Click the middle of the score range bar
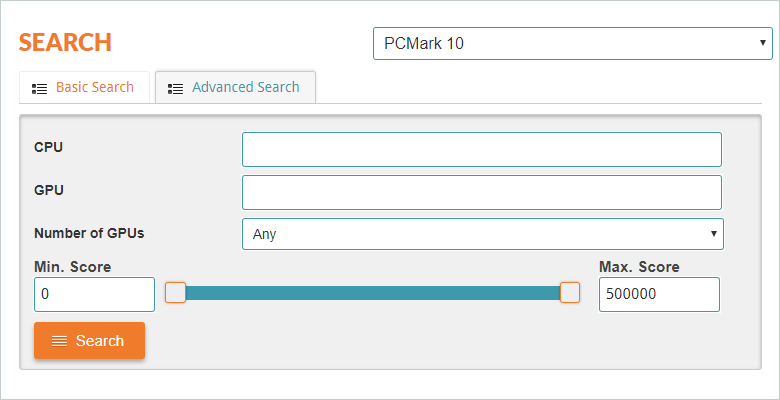This screenshot has height=400, width=780. (x=372, y=292)
